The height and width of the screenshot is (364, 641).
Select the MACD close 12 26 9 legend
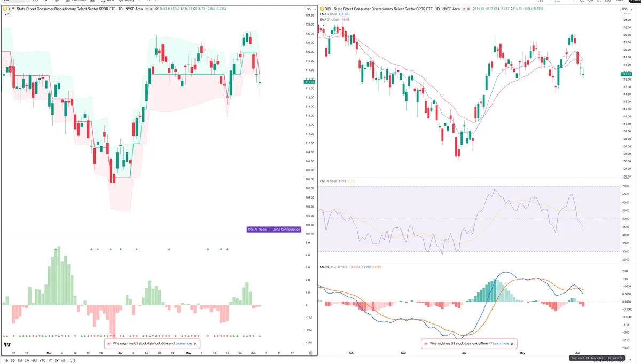tap(333, 267)
